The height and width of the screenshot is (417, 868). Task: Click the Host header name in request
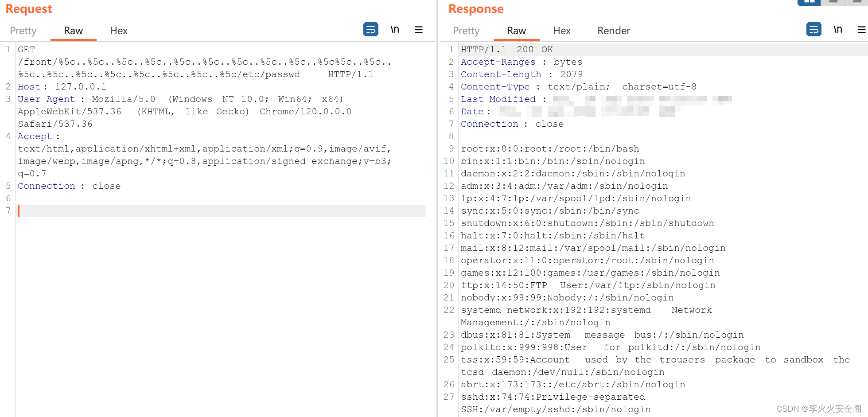[x=29, y=87]
